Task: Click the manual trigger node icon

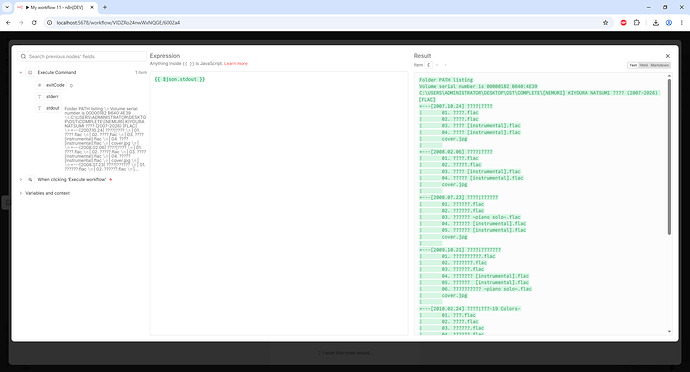Action: [30, 180]
